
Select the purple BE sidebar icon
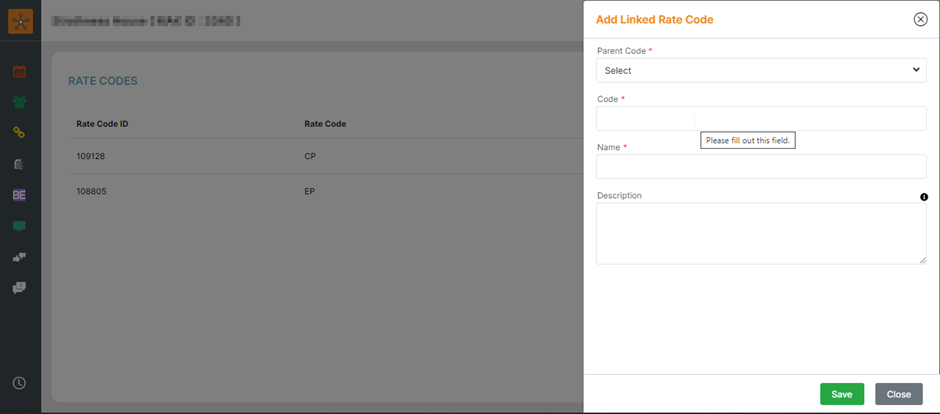19,195
